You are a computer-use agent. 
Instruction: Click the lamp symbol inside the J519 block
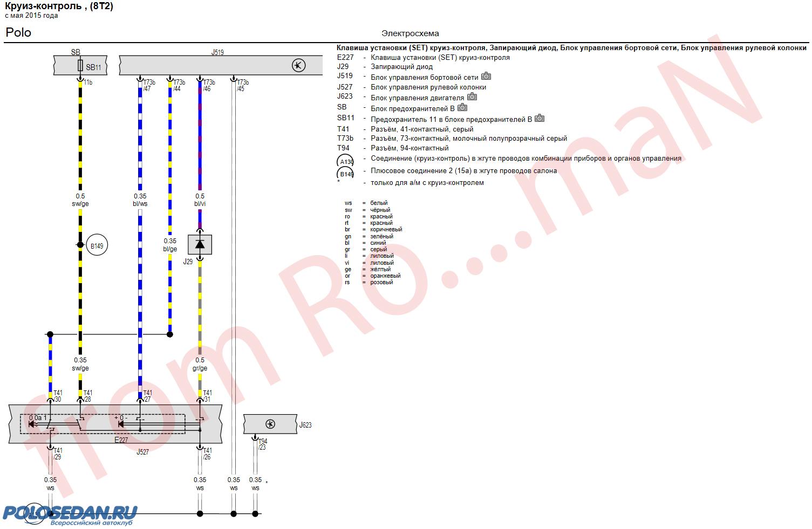(298, 66)
